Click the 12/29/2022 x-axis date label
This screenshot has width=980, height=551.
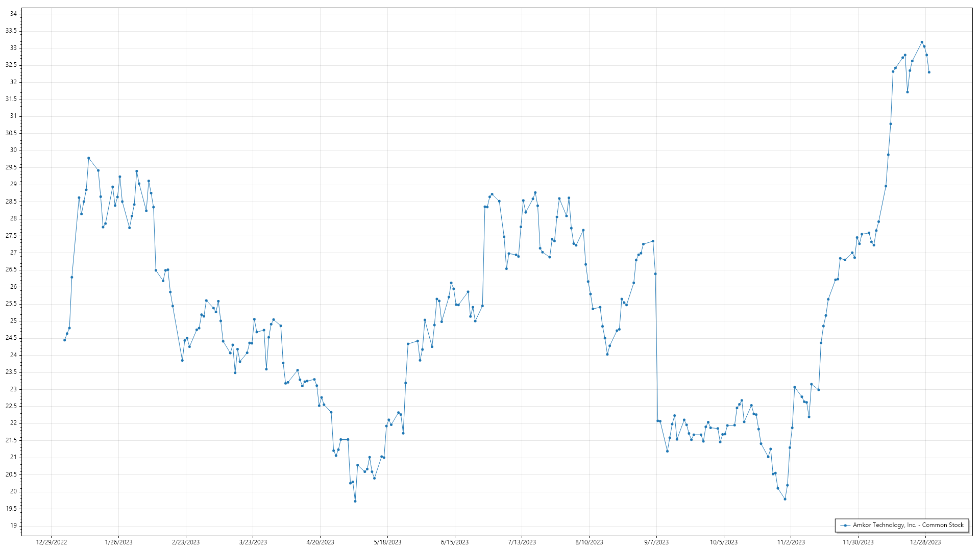coord(52,542)
